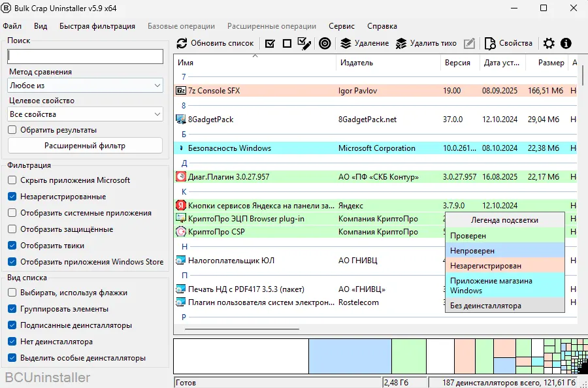Viewport: 588px width, 388px height.
Task: Click the Удаление uninstall toolbar button
Action: 365,44
